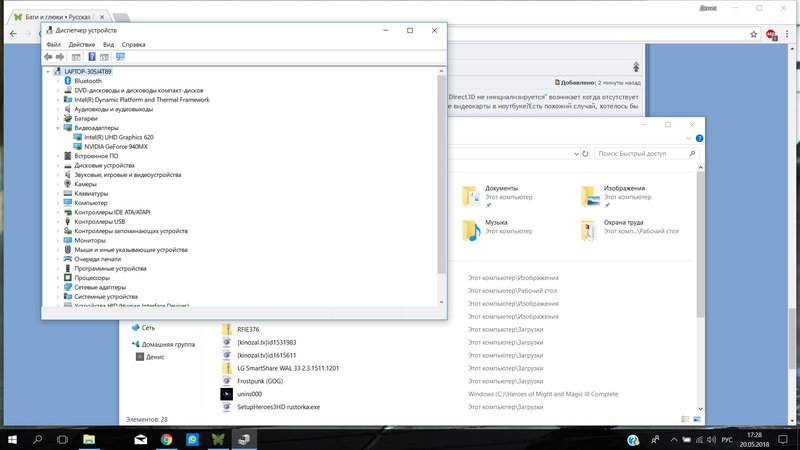Viewport: 800px width, 450px height.
Task: Click the Контроллеры USB icon
Action: [x=67, y=221]
